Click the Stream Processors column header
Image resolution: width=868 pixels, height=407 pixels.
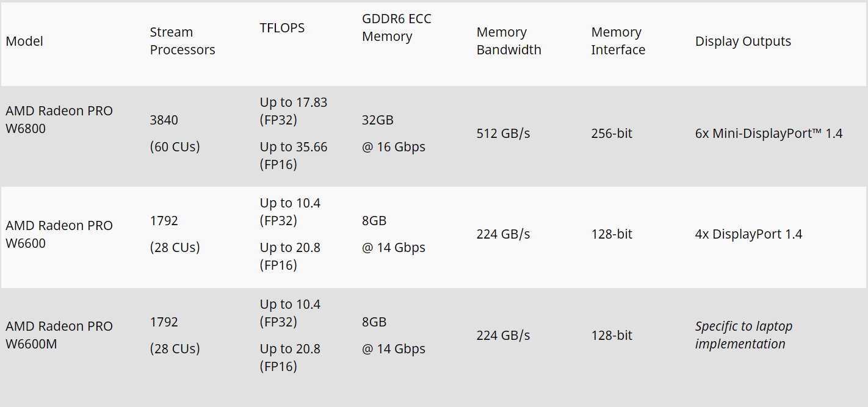[x=183, y=41]
